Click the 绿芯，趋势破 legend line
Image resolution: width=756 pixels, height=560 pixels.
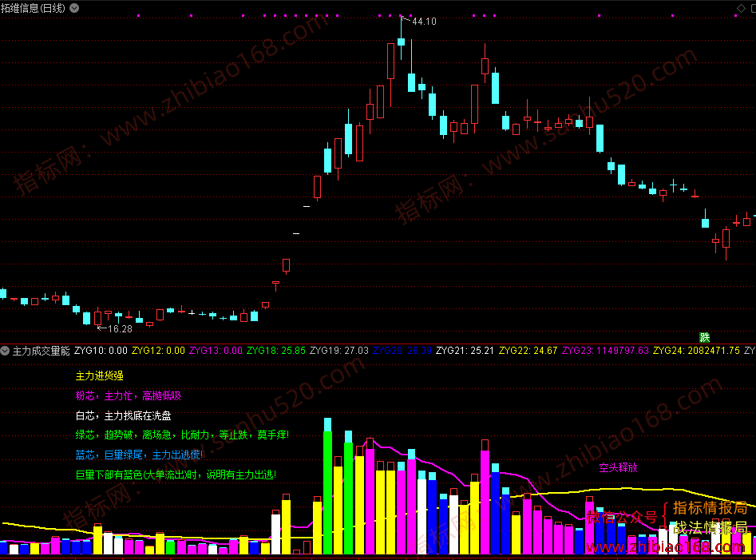pyautogui.click(x=182, y=435)
